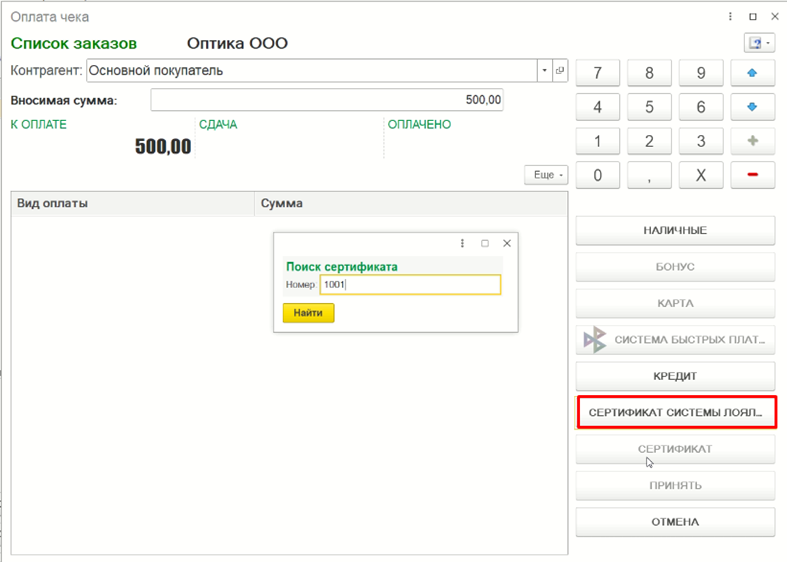Click the blue down arrow keypad button
Image resolution: width=787 pixels, height=562 pixels.
(752, 107)
